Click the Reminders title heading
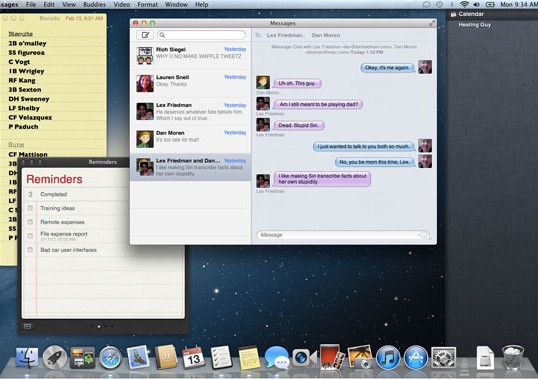 click(54, 179)
